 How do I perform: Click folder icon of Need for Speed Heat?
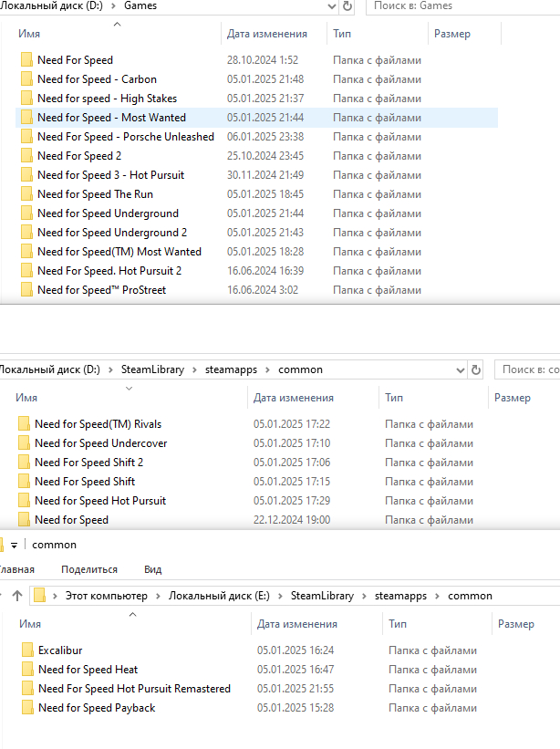click(x=27, y=670)
